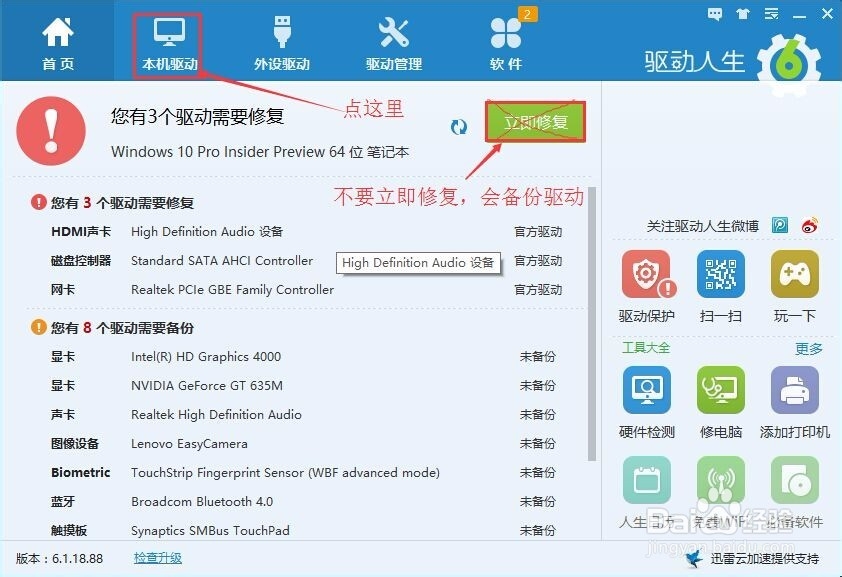Switch to 本机驱动 tab
Viewport: 842px width, 577px height.
coord(169,44)
